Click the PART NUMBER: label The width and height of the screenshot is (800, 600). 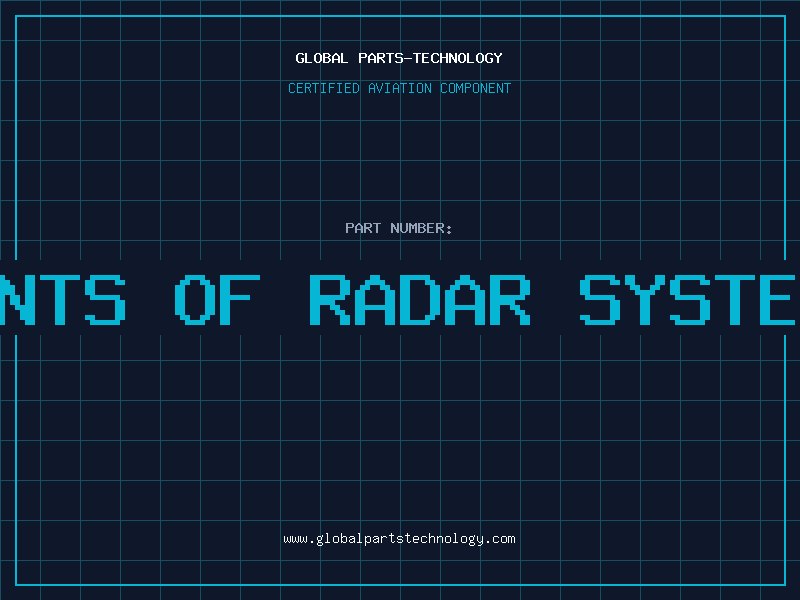point(399,228)
